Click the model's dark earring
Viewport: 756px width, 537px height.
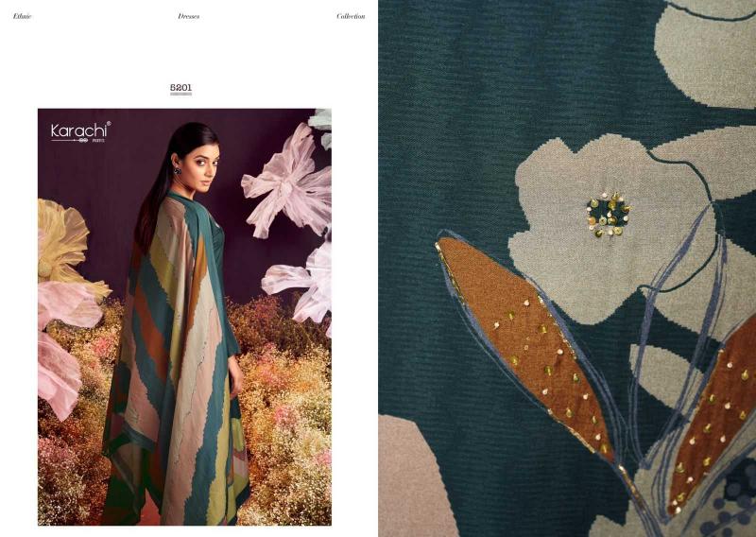177,170
